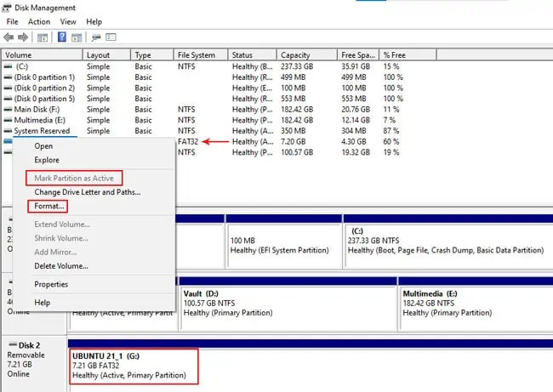Image resolution: width=553 pixels, height=392 pixels.
Task: Click drive icon beside Multimedia (E:) in volume list
Action: click(8, 120)
